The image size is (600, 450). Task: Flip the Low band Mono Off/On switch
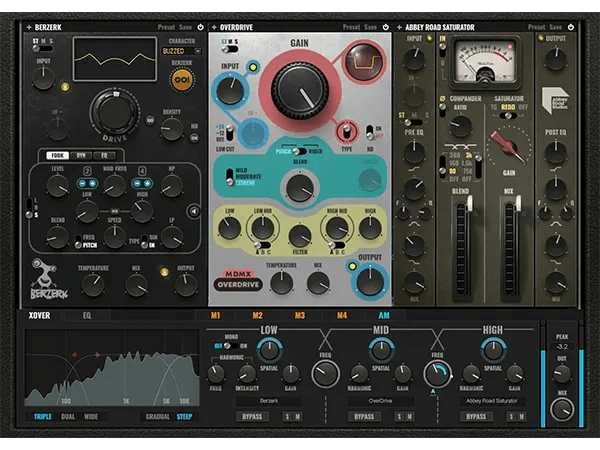click(231, 346)
